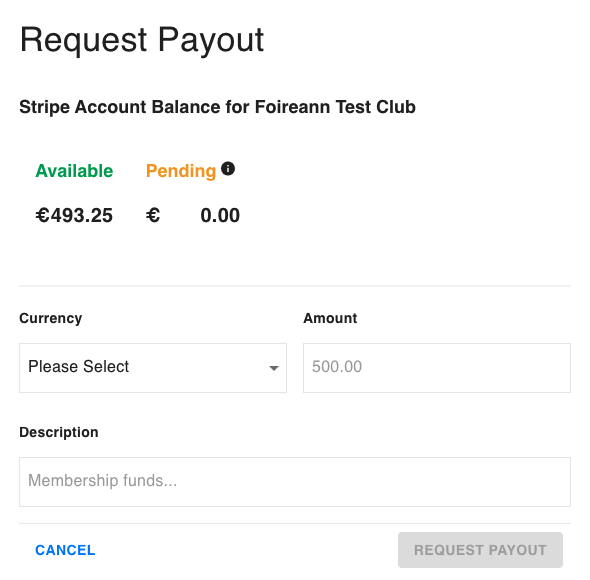Open the Currency Please Select dropdown
The height and width of the screenshot is (580, 590).
153,368
